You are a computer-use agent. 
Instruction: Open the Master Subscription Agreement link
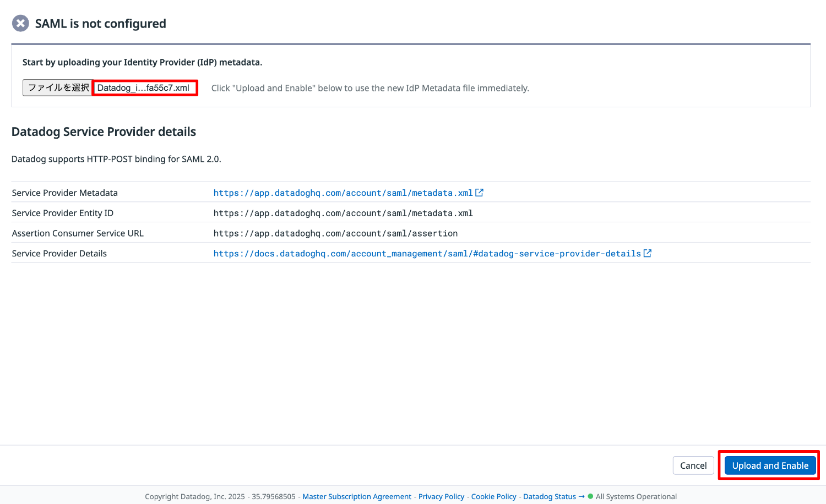click(x=357, y=496)
